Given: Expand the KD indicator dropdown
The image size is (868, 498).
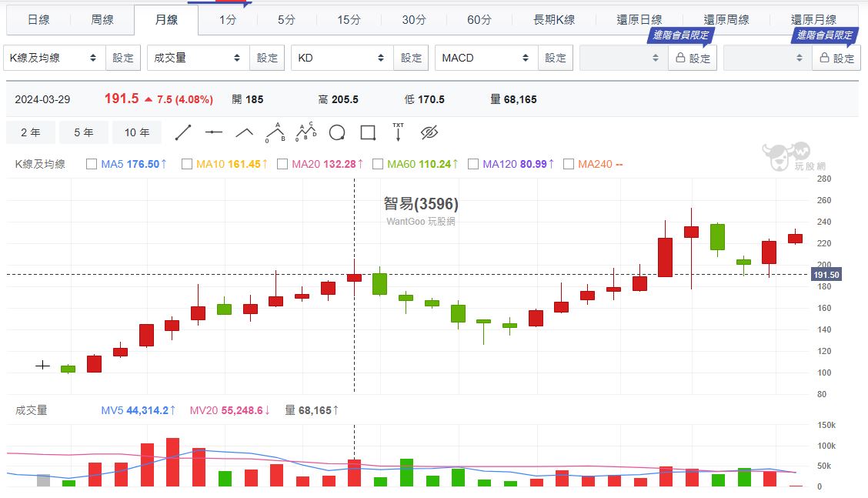Looking at the screenshot, I should tap(342, 58).
